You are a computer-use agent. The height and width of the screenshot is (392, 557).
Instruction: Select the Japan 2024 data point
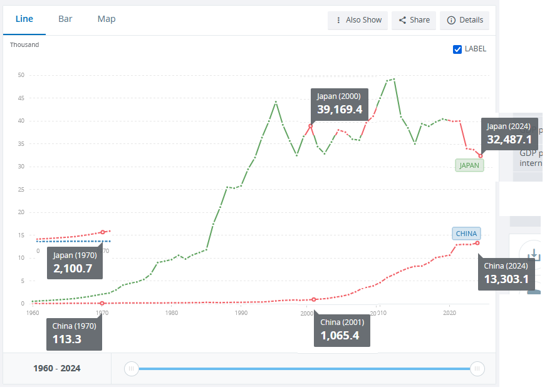[x=481, y=156]
